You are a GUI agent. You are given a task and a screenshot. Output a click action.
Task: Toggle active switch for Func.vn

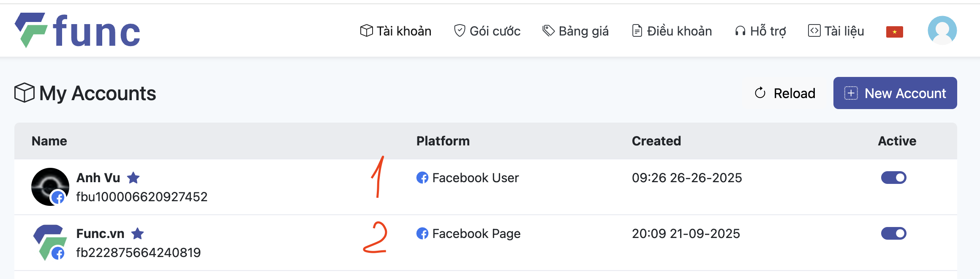pos(893,233)
